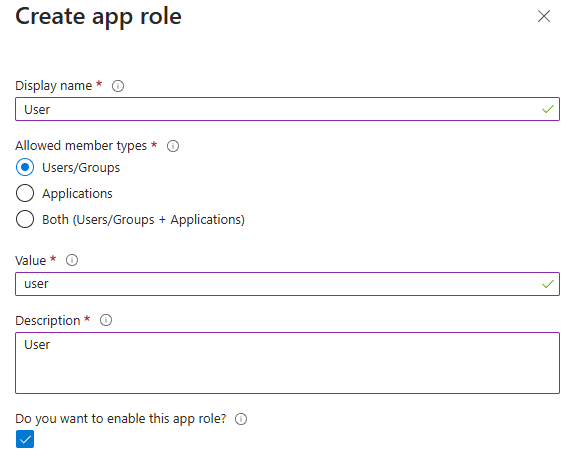The image size is (576, 457).
Task: Click the Users/Groups option label text
Action: [x=81, y=168]
